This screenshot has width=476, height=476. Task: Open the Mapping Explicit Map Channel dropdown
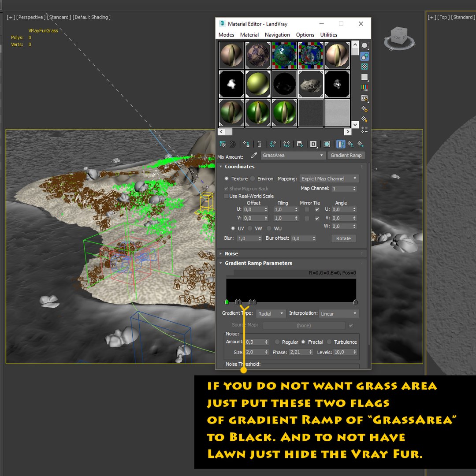(x=329, y=178)
